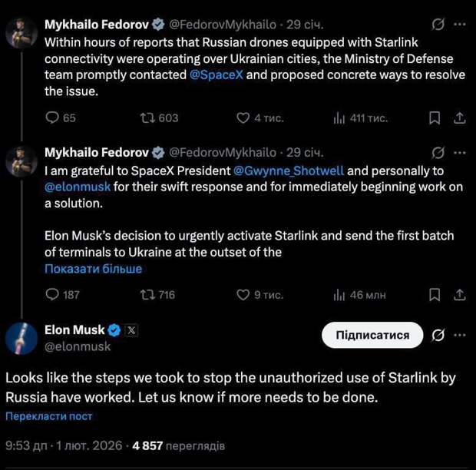Open more options on Elon Musk's post
The height and width of the screenshot is (470, 476).
point(459,335)
